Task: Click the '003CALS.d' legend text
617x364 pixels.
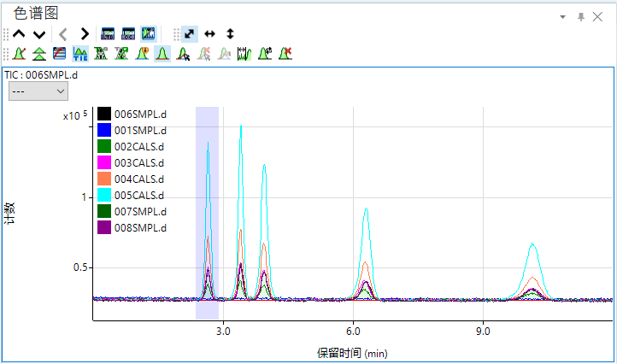Action: pos(139,163)
